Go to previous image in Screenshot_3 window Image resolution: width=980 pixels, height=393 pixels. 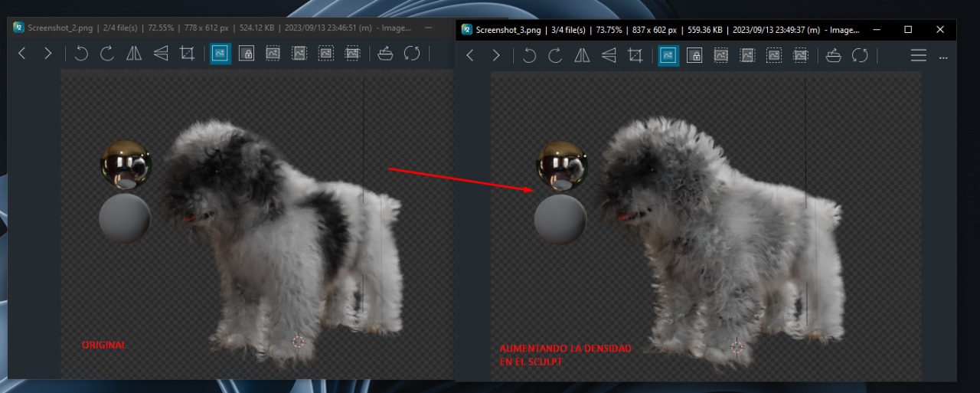pyautogui.click(x=470, y=55)
